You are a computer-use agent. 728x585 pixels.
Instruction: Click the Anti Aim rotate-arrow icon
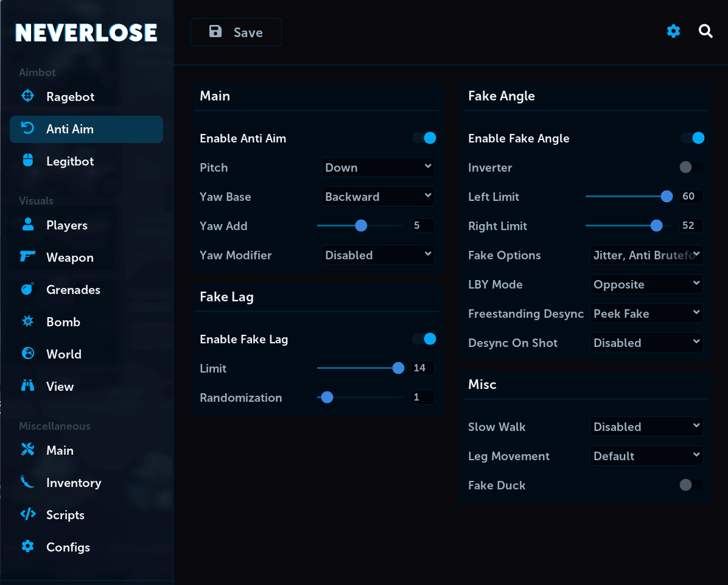pyautogui.click(x=28, y=128)
